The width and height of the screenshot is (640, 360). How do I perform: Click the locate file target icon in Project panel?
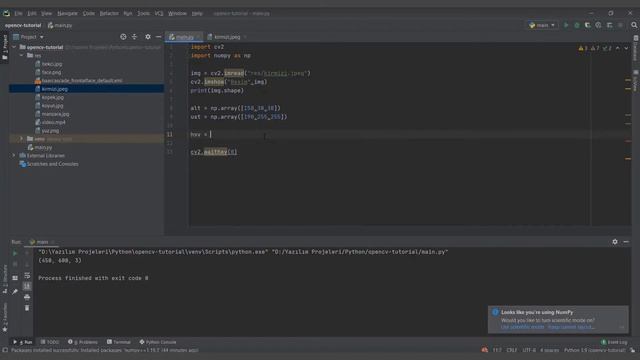click(123, 37)
